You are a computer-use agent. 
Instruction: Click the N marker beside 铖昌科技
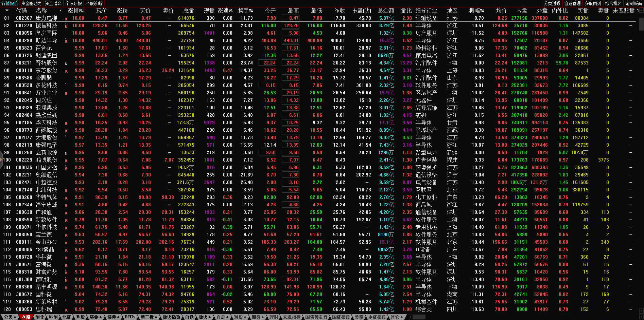click(x=66, y=26)
